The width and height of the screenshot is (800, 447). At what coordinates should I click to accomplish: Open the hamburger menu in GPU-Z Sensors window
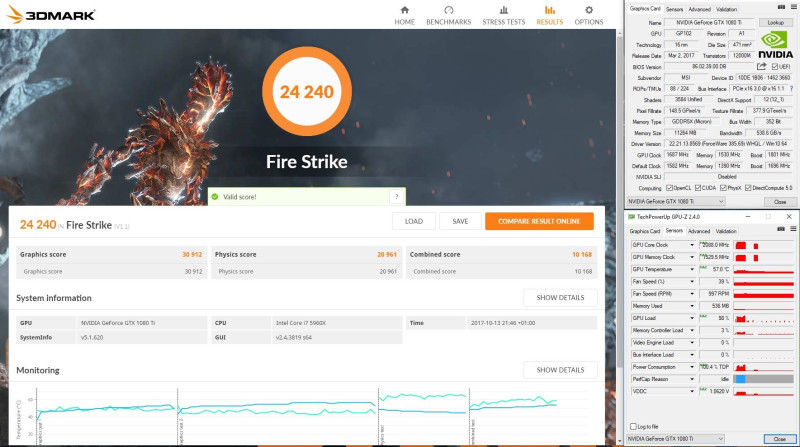(x=794, y=229)
